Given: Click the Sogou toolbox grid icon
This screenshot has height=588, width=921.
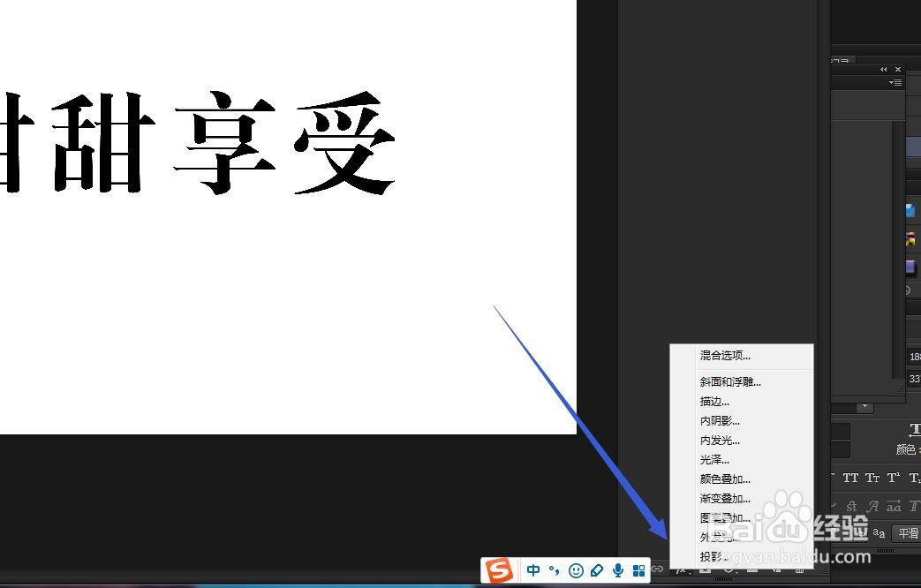Looking at the screenshot, I should [639, 569].
